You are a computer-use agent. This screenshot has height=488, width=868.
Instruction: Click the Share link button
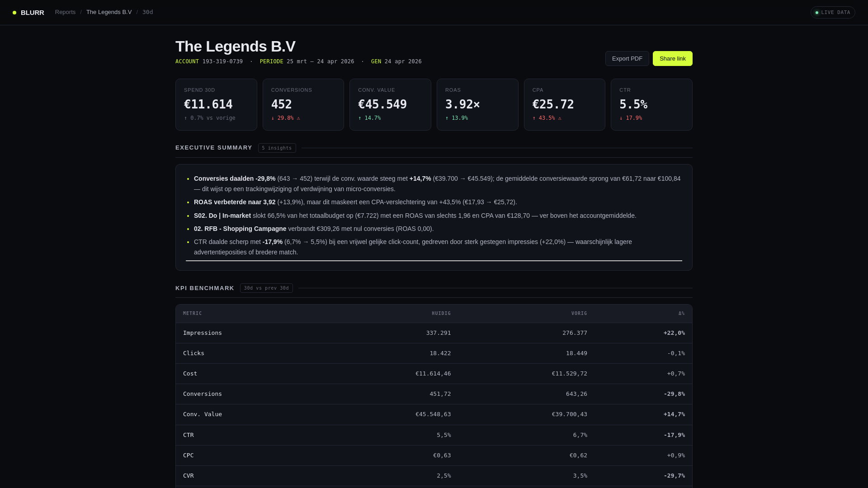click(x=672, y=59)
